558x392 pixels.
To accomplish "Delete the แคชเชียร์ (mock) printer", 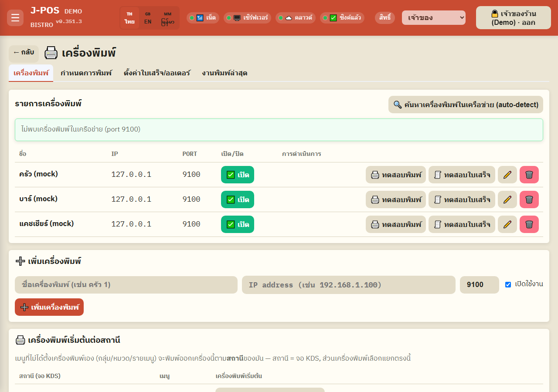I will click(x=529, y=224).
